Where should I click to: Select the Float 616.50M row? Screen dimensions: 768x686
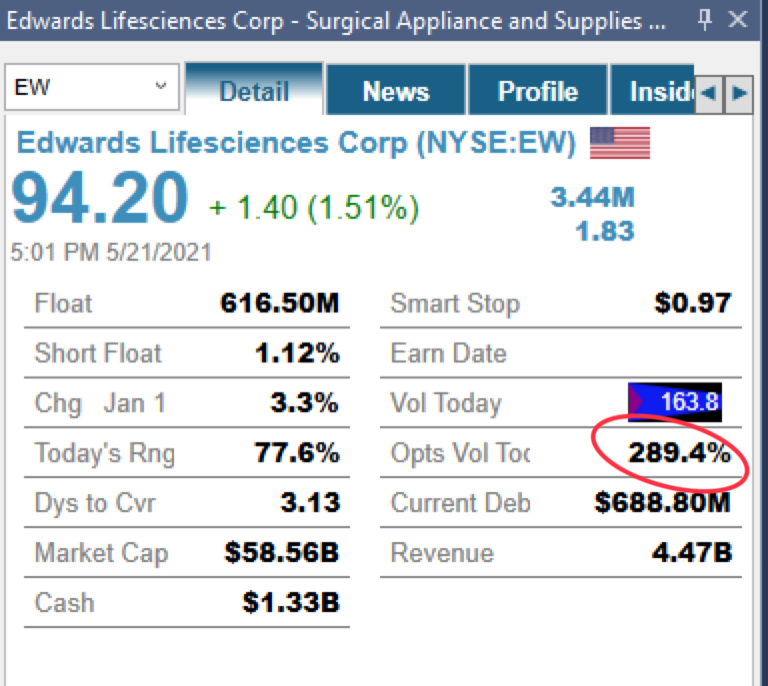point(187,303)
